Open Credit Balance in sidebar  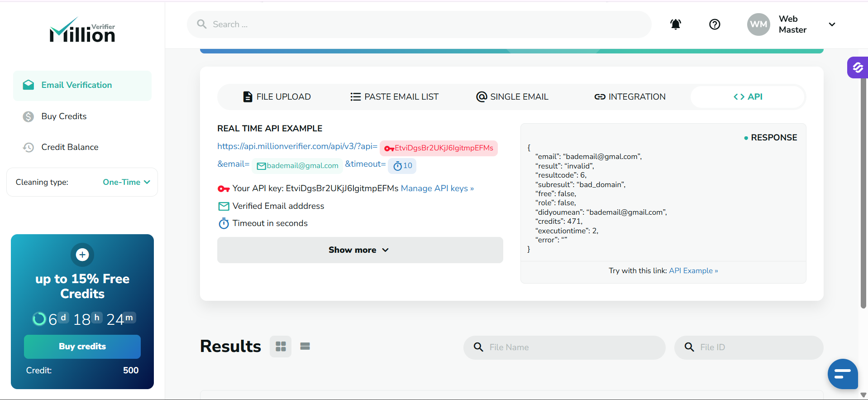click(x=70, y=147)
